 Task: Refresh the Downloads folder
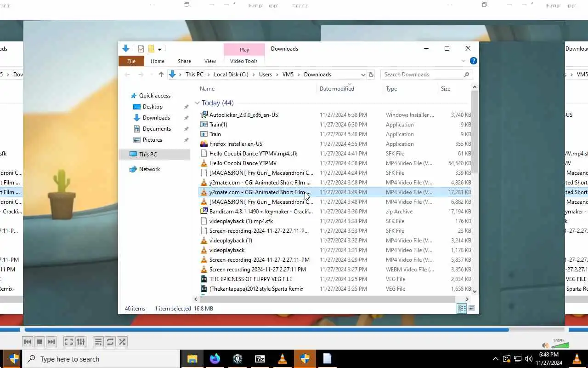coord(371,75)
